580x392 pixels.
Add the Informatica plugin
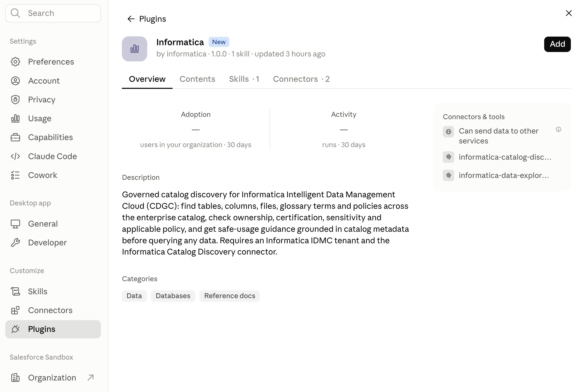[558, 44]
